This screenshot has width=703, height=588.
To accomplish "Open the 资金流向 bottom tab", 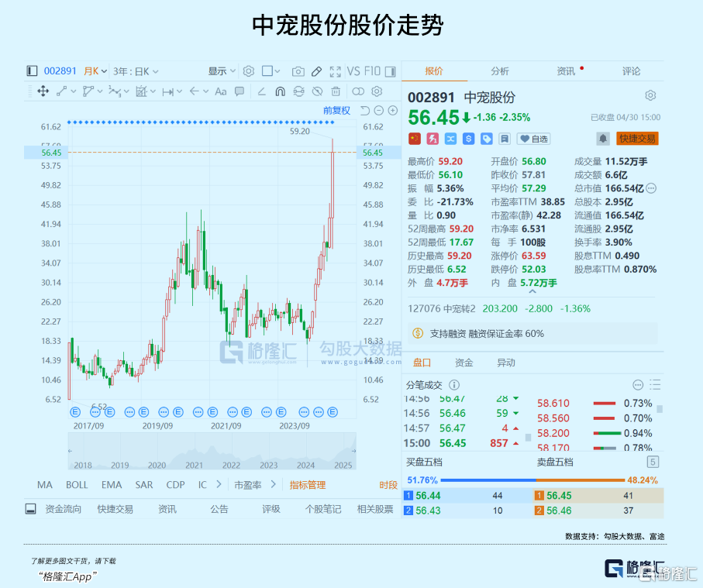I will 64,509.
